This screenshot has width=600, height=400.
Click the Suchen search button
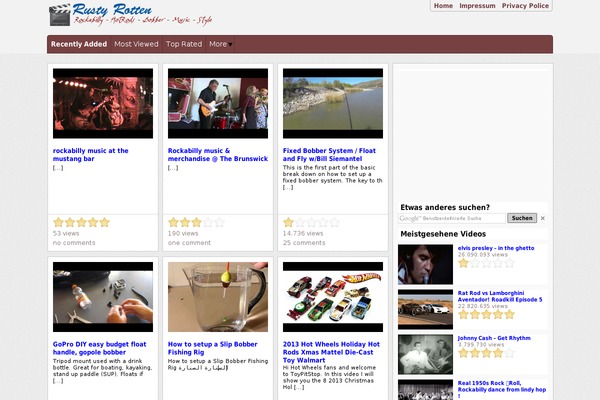522,218
